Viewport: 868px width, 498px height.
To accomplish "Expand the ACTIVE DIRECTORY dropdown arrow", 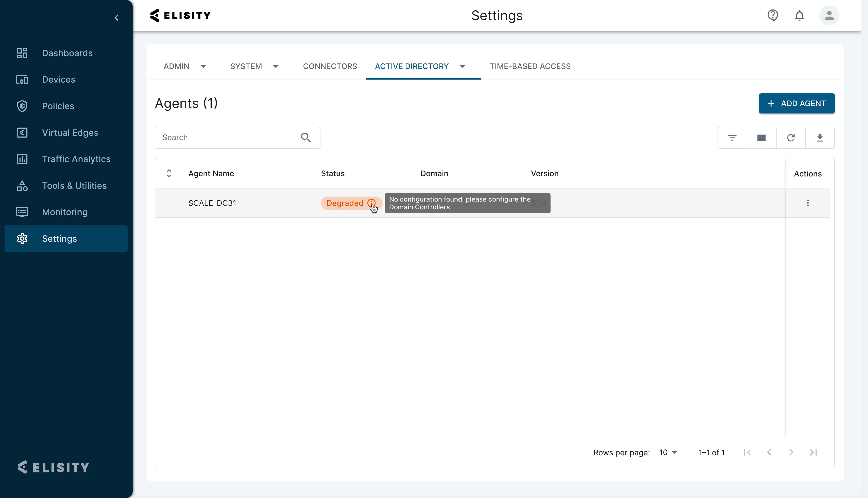I will click(463, 67).
